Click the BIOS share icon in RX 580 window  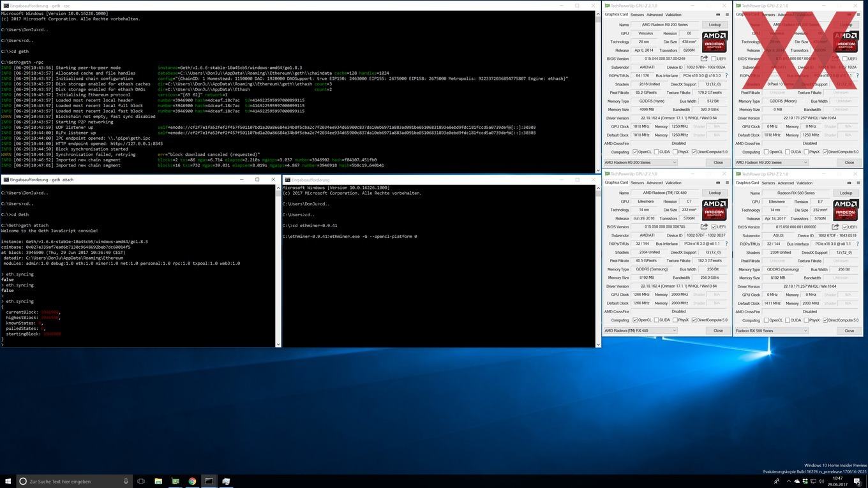click(835, 226)
